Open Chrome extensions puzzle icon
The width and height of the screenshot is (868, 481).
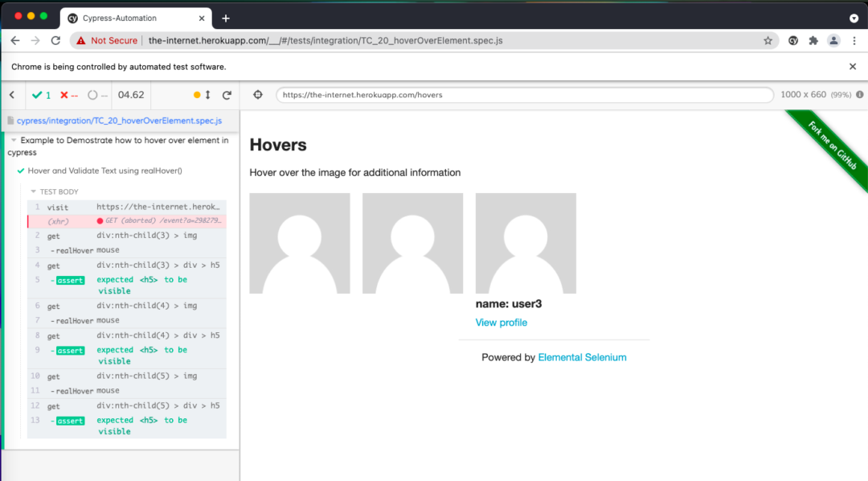pos(813,40)
